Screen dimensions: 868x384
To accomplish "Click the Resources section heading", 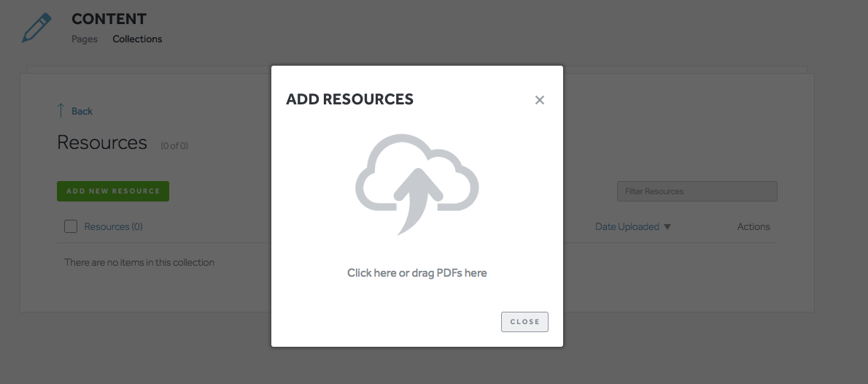I will tap(102, 142).
